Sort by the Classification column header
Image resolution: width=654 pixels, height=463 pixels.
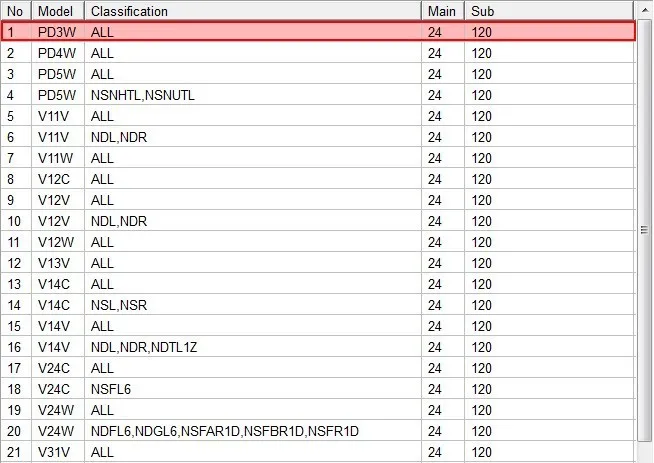[x=253, y=11]
